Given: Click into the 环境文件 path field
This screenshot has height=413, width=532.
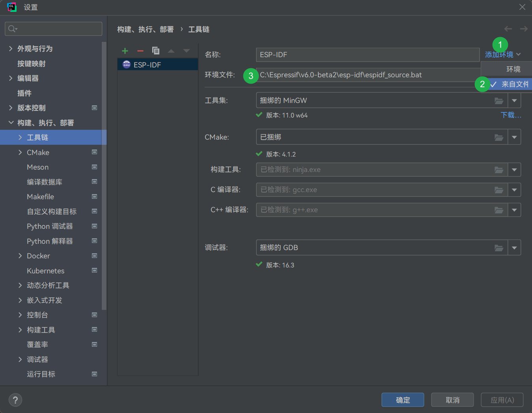Looking at the screenshot, I should [368, 75].
